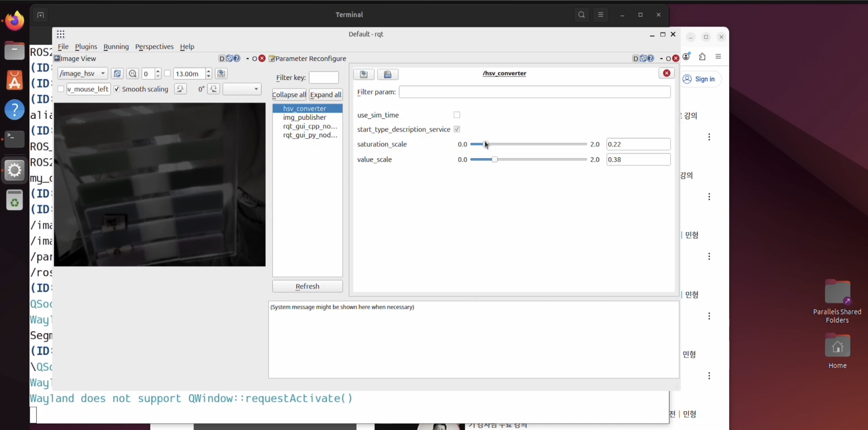
Task: Close the /hsv_converter parameter panel
Action: 667,73
